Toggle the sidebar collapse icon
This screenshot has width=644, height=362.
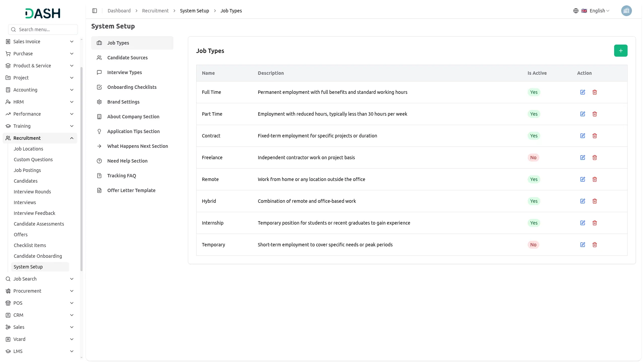pyautogui.click(x=95, y=11)
